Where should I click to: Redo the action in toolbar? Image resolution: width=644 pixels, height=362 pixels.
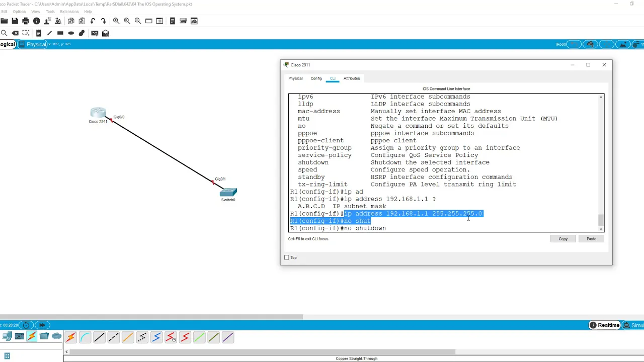click(x=104, y=21)
